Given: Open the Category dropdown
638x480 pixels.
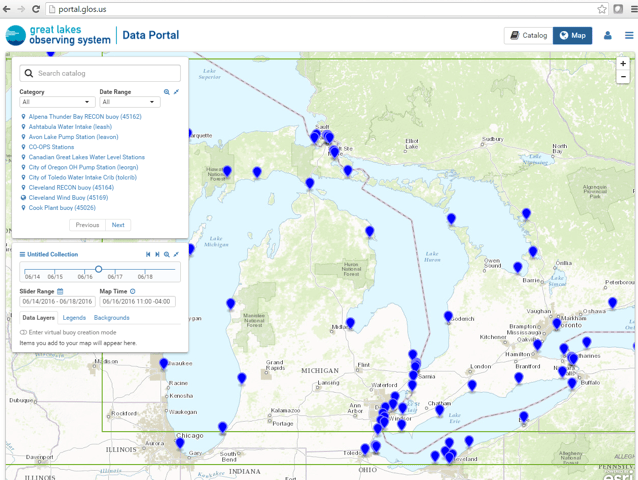Looking at the screenshot, I should tap(57, 102).
